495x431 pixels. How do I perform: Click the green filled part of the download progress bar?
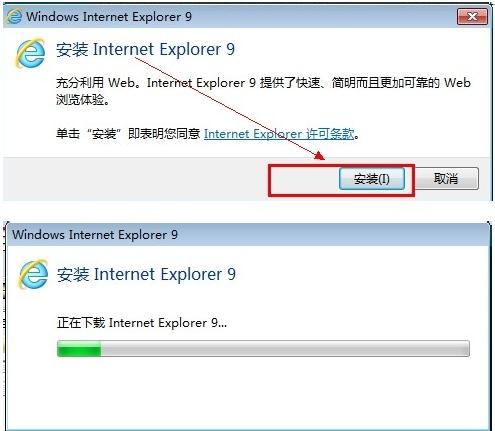click(x=79, y=349)
